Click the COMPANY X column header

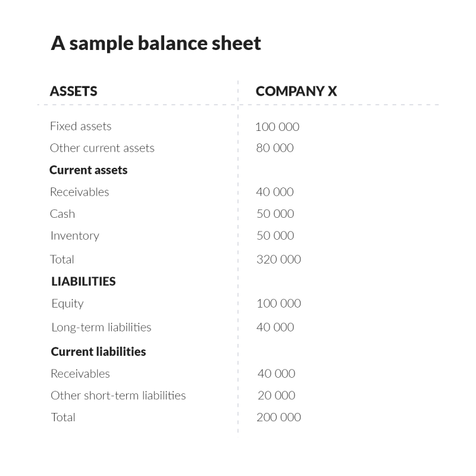click(x=296, y=91)
